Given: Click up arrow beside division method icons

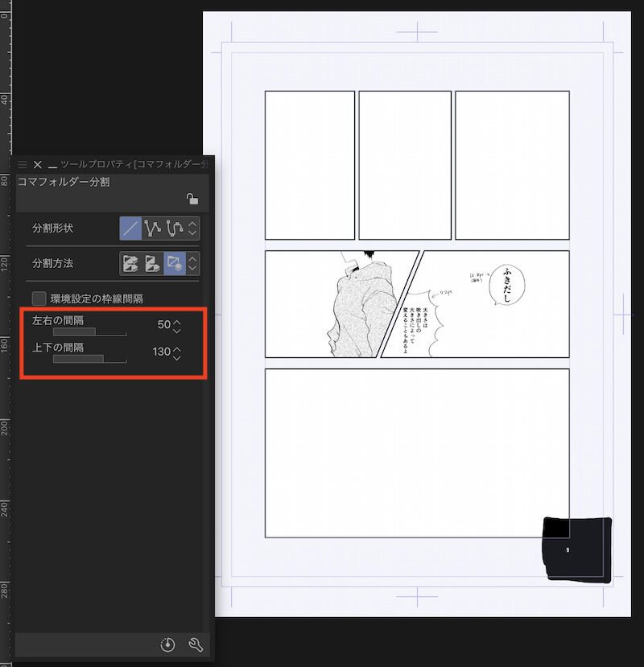Looking at the screenshot, I should pos(192,258).
